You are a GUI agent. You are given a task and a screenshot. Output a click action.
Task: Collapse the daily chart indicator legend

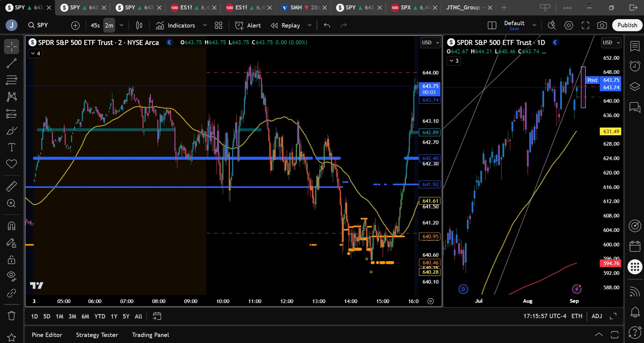(453, 61)
